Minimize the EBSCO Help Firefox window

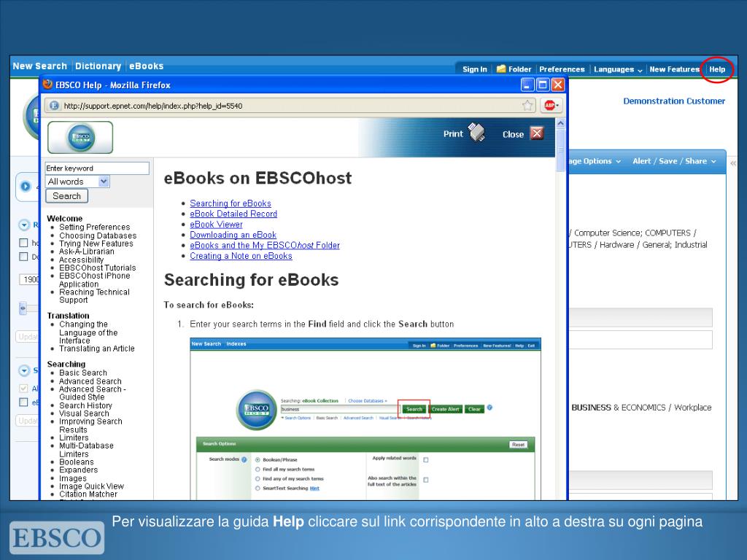pos(527,85)
